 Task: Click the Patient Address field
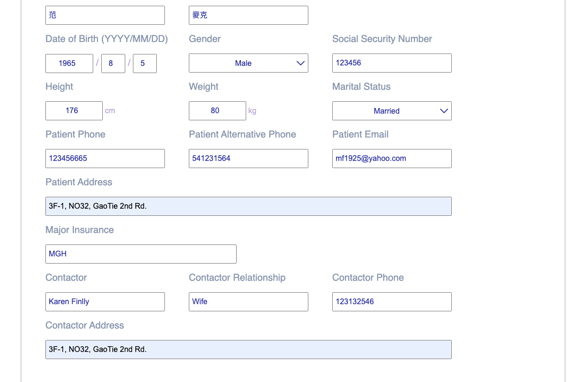point(249,206)
